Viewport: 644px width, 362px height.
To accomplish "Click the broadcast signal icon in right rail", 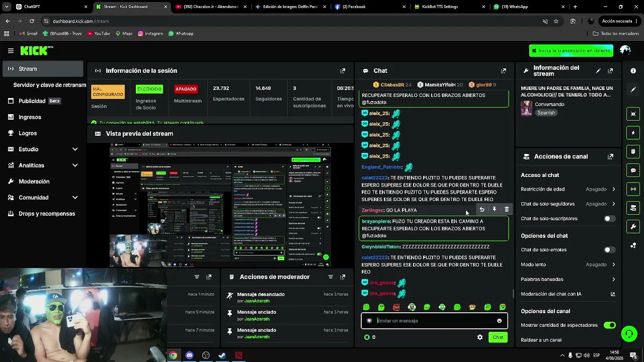I will click(x=633, y=189).
